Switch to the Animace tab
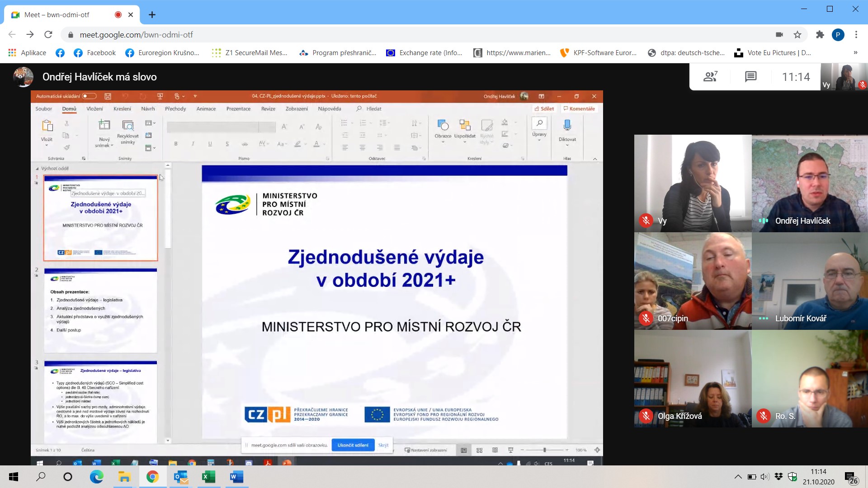The height and width of the screenshot is (488, 868). [x=206, y=109]
